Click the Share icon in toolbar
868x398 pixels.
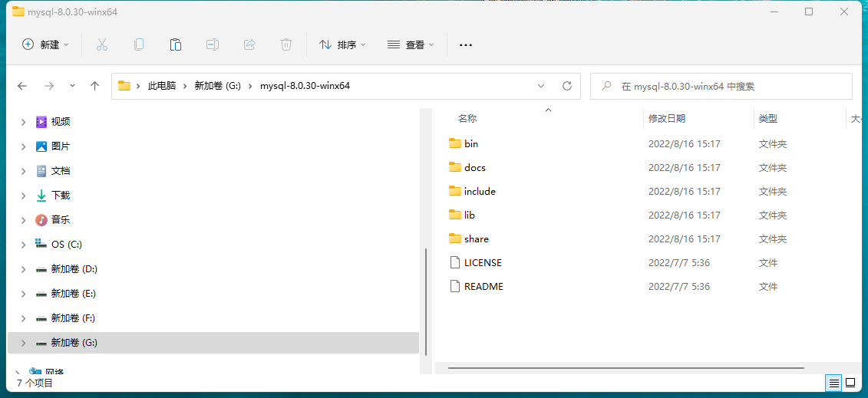[249, 44]
